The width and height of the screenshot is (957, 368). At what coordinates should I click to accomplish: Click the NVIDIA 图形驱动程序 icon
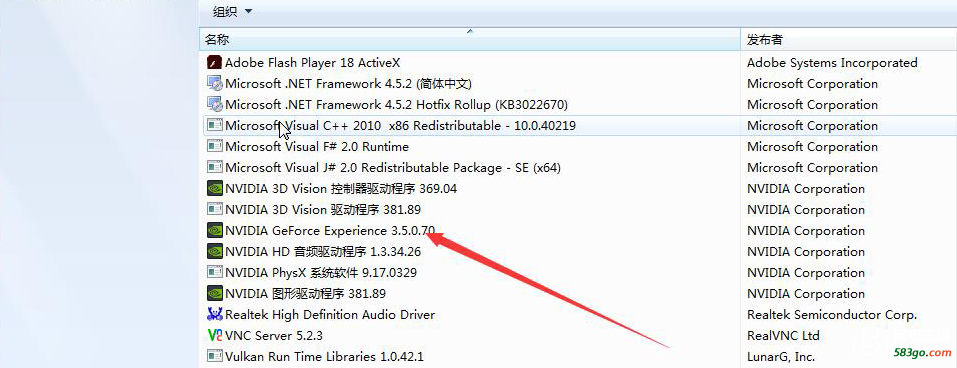[x=214, y=293]
